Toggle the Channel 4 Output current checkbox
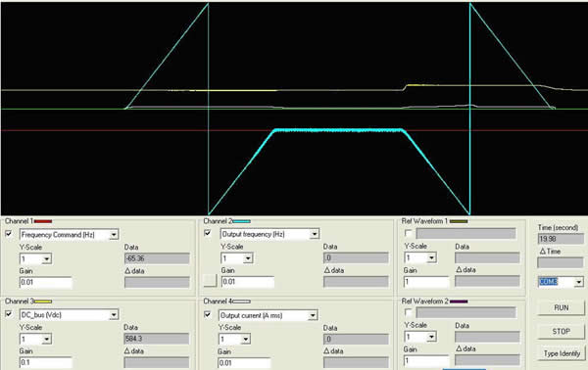The width and height of the screenshot is (588, 370). (x=208, y=314)
